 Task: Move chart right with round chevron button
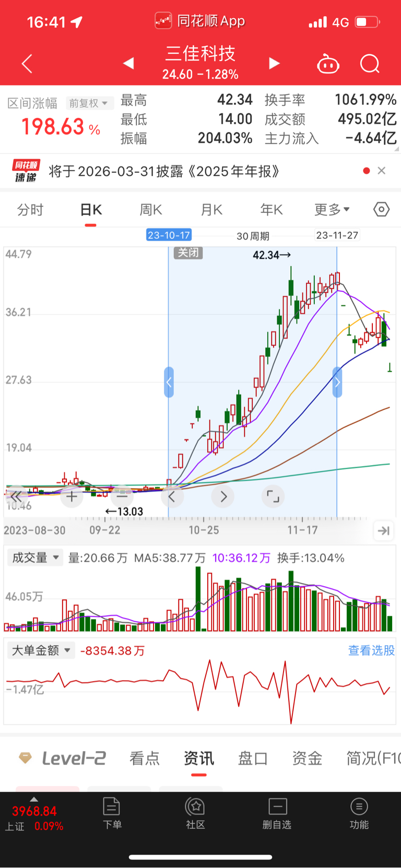click(222, 496)
